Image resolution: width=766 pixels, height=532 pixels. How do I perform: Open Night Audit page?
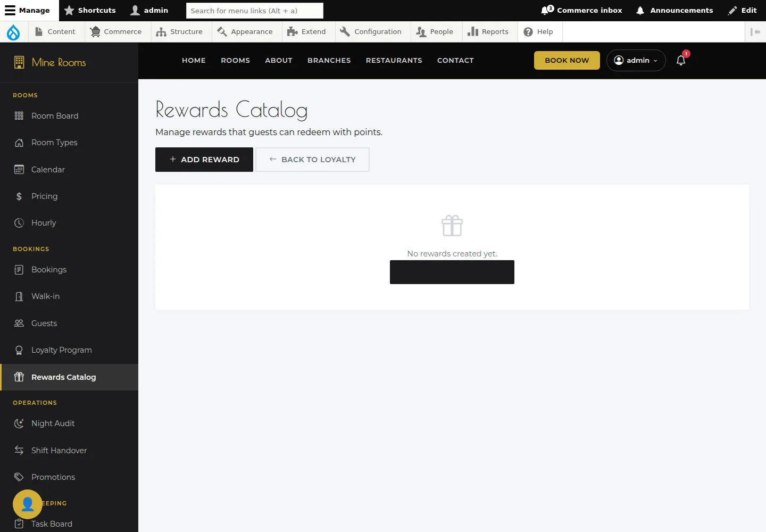tap(69, 423)
